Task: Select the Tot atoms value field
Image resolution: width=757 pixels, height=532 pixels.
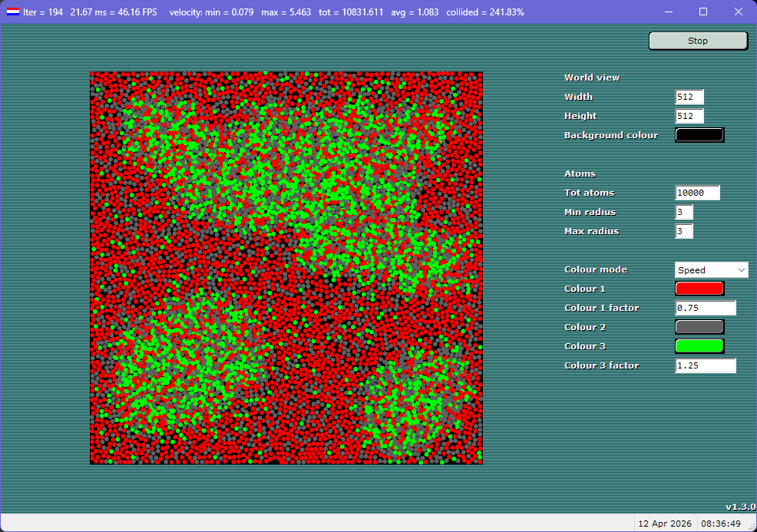Action: pyautogui.click(x=696, y=193)
